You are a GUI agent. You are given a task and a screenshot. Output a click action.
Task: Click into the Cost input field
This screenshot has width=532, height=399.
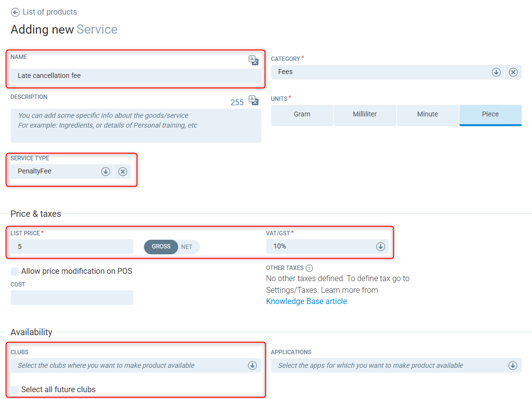(72, 298)
